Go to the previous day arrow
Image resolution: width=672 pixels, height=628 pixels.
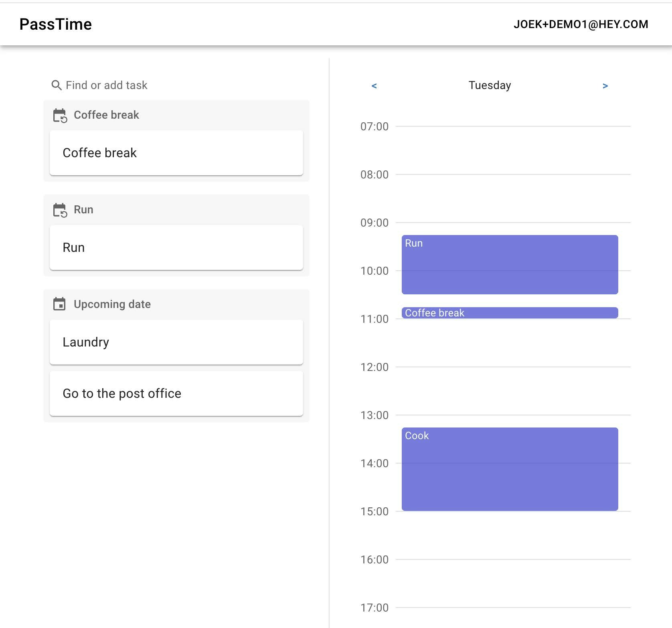(374, 86)
